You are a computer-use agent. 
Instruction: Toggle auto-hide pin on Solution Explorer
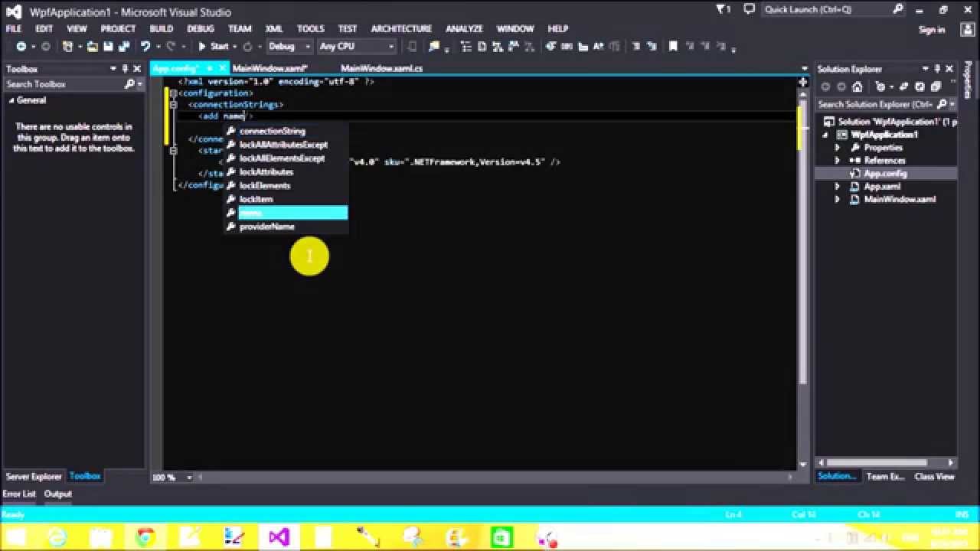937,69
